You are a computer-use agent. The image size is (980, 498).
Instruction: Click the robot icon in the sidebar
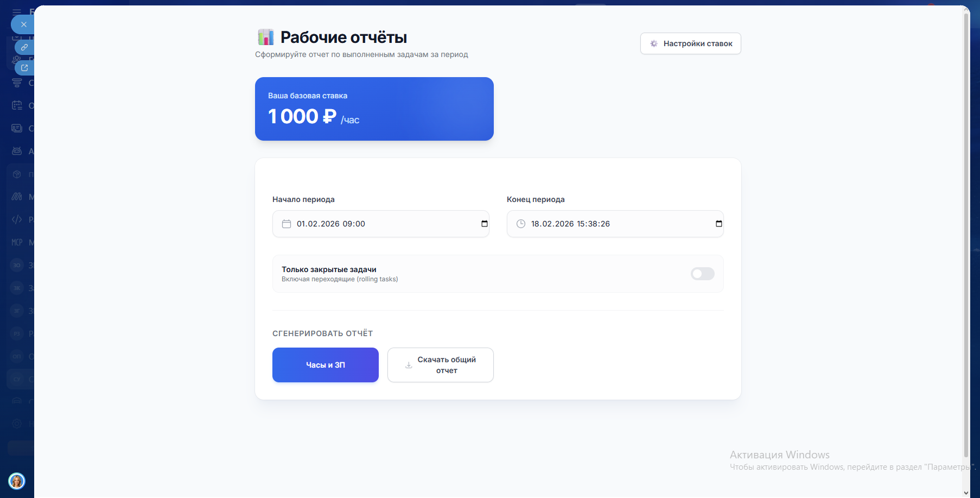point(17,151)
